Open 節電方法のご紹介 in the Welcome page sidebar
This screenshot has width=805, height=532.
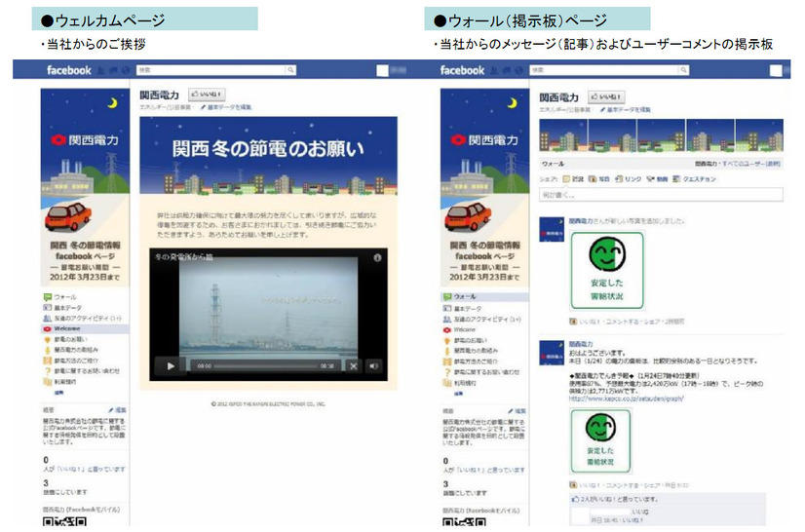pyautogui.click(x=70, y=361)
